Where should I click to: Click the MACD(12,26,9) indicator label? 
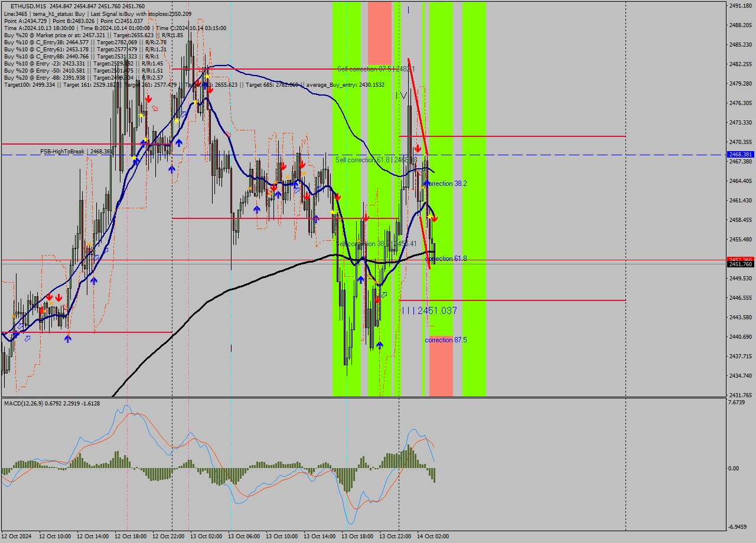(52, 403)
